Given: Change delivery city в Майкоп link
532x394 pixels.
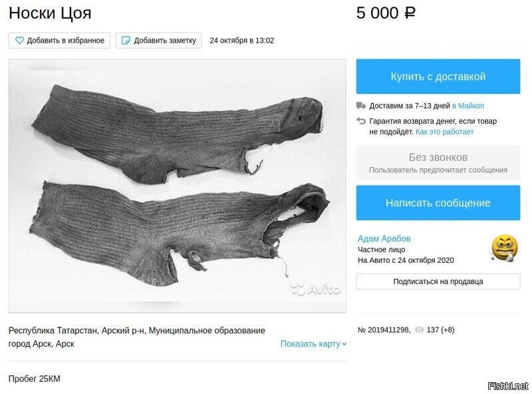Looking at the screenshot, I should 468,106.
